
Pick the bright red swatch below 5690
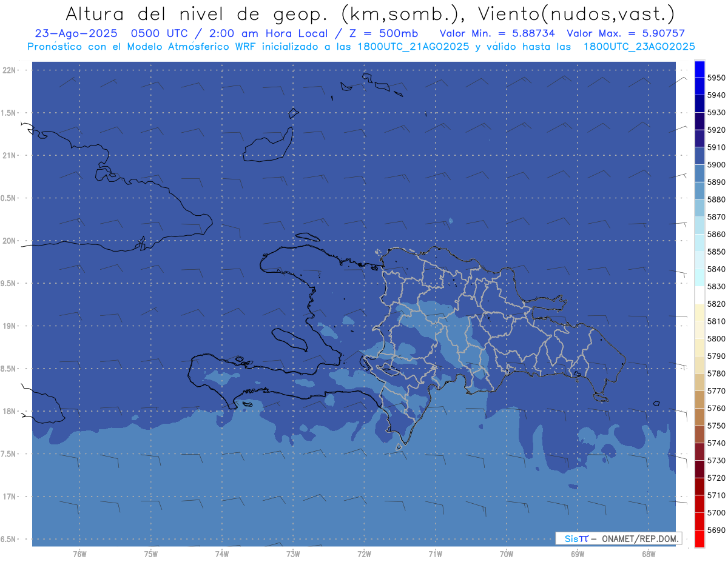(699, 538)
